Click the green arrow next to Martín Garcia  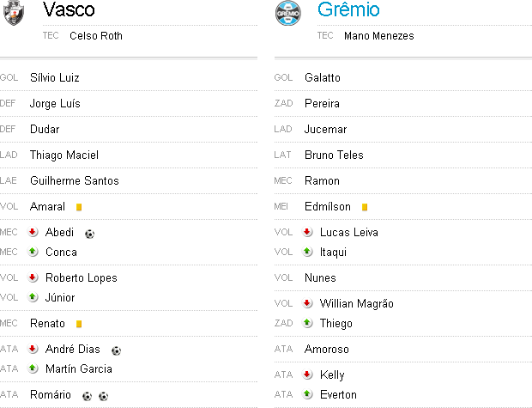coord(33,368)
